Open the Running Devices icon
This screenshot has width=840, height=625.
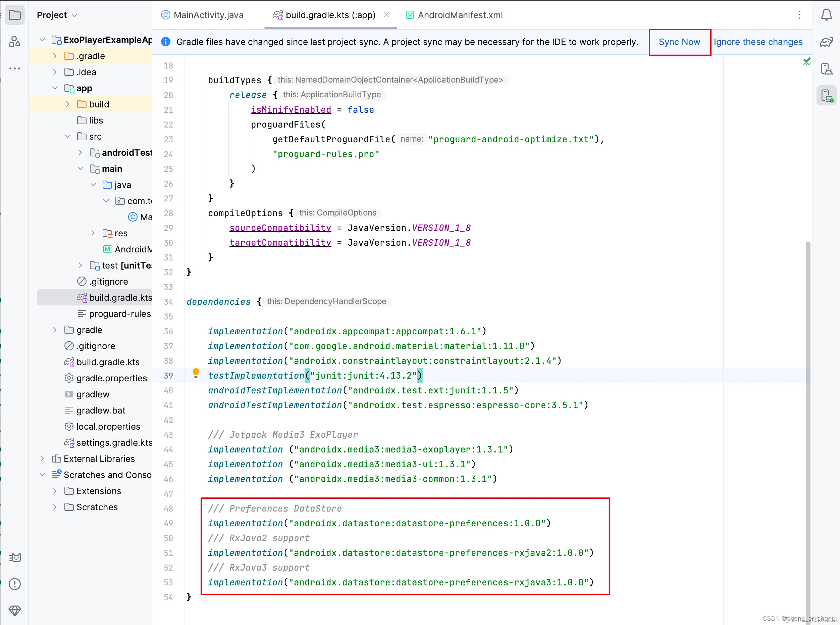click(x=826, y=96)
